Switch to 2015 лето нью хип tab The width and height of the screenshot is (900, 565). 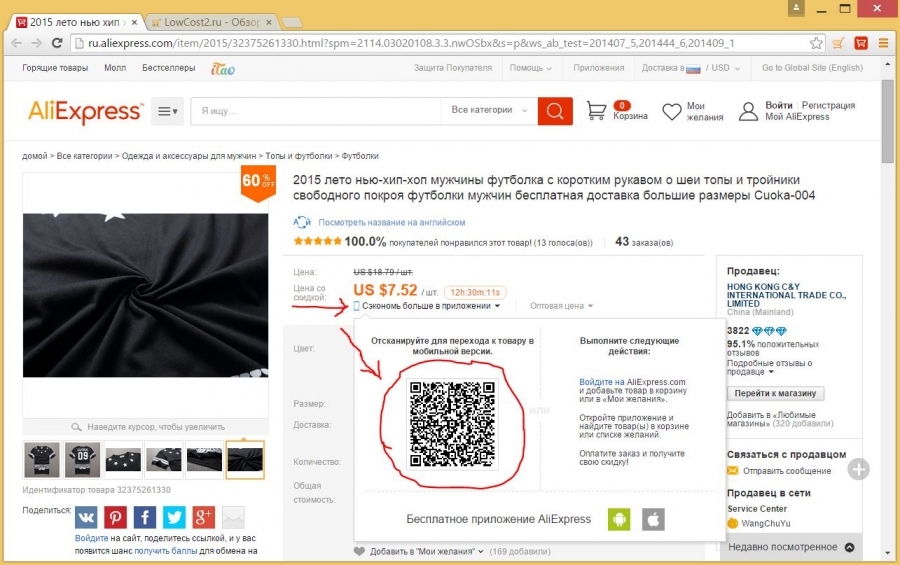point(75,22)
